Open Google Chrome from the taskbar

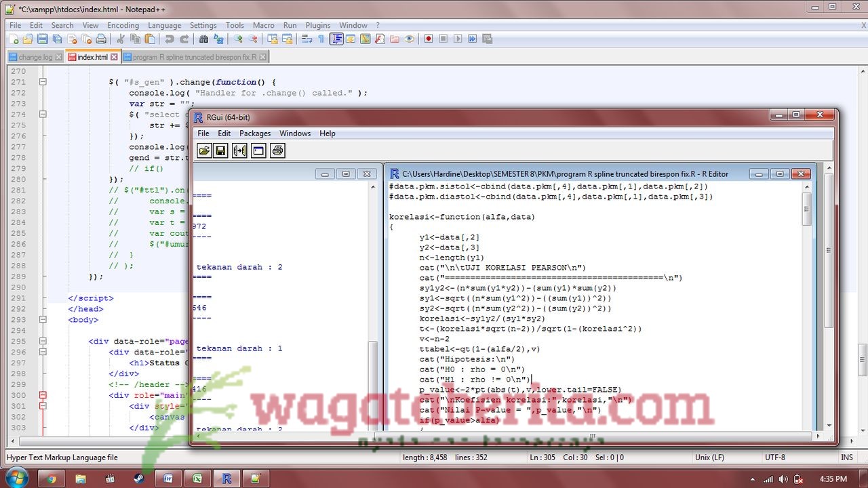(51, 479)
